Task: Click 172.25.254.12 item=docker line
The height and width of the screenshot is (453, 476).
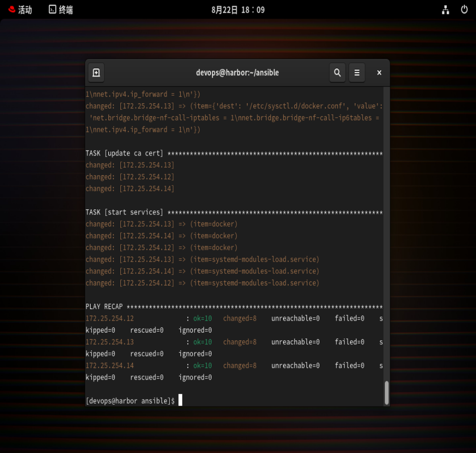Action: point(162,248)
